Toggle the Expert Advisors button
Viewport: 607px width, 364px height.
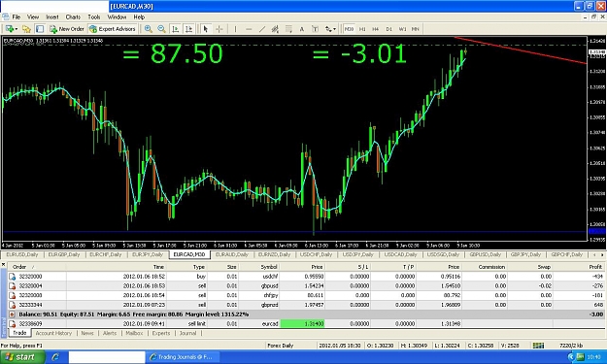coord(113,29)
